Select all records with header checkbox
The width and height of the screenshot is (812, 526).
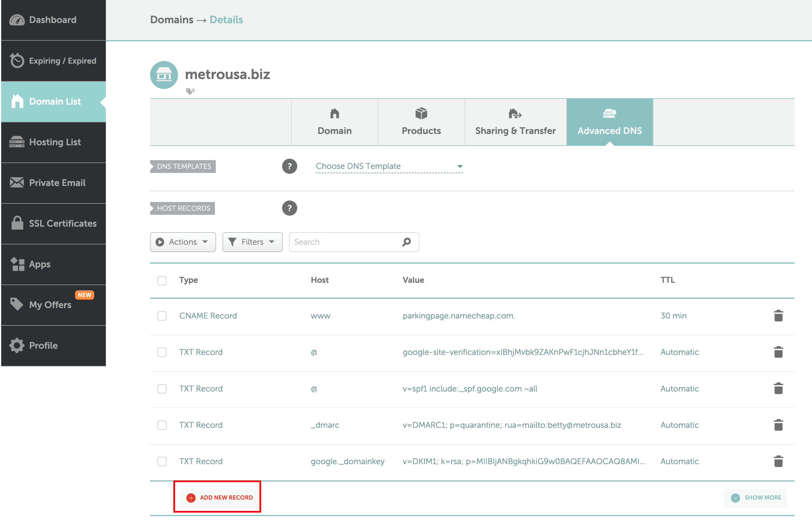(x=162, y=280)
